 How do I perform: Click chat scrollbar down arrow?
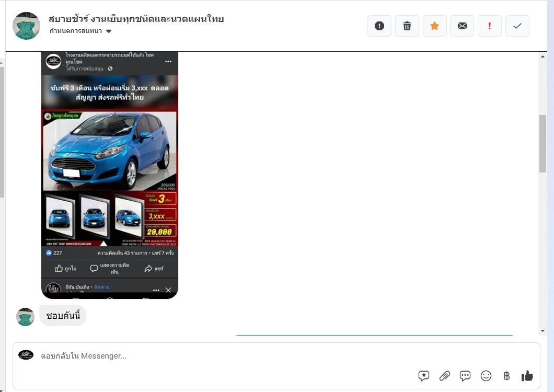[543, 331]
